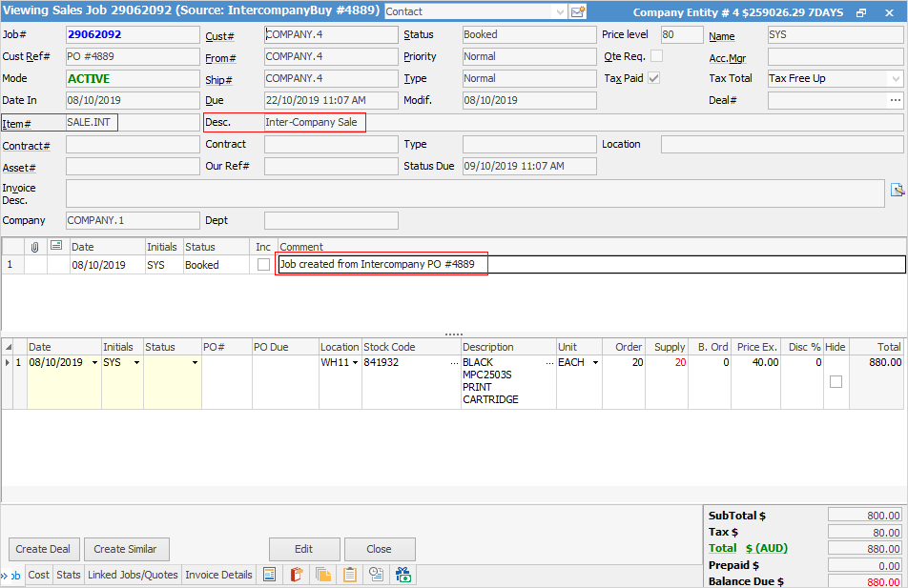Click the email contact envelope icon
The width and height of the screenshot is (908, 588).
tap(578, 12)
